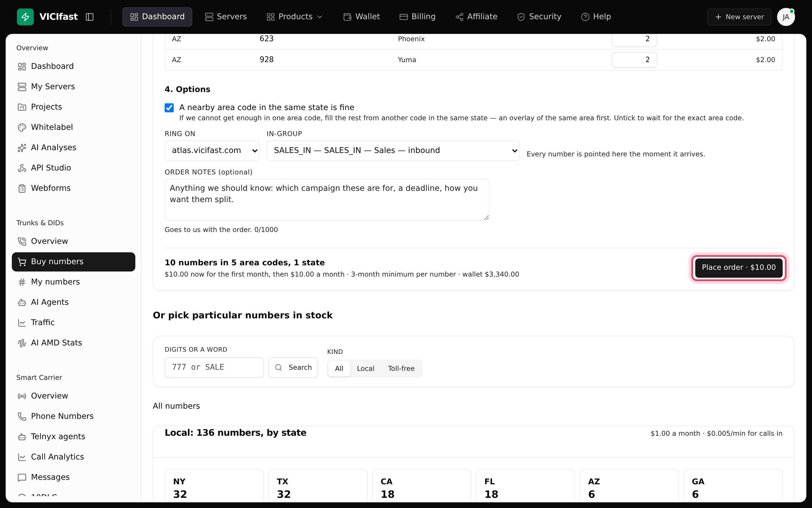The width and height of the screenshot is (812, 508).
Task: Open Call Analytics in the sidebar
Action: click(x=74, y=457)
